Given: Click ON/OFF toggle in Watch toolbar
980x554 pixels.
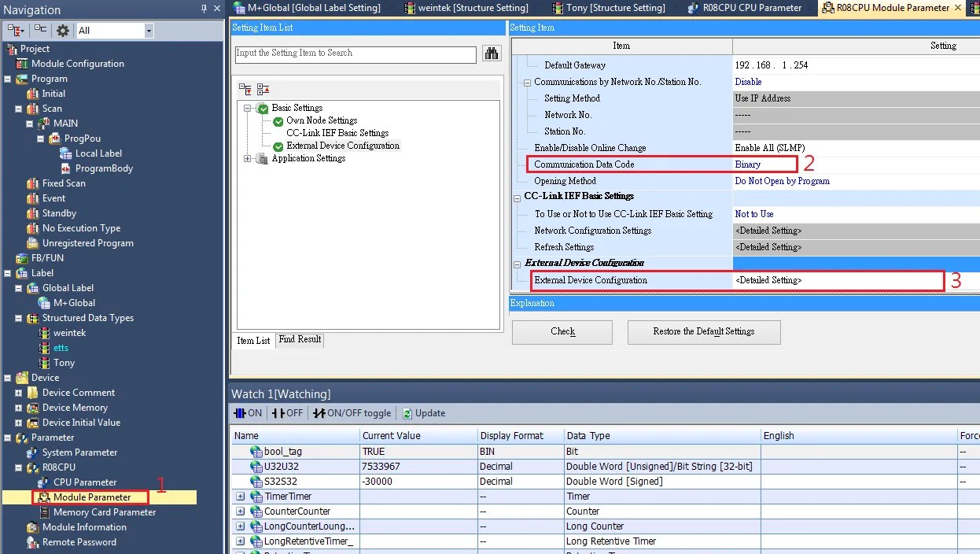Looking at the screenshot, I should [352, 413].
